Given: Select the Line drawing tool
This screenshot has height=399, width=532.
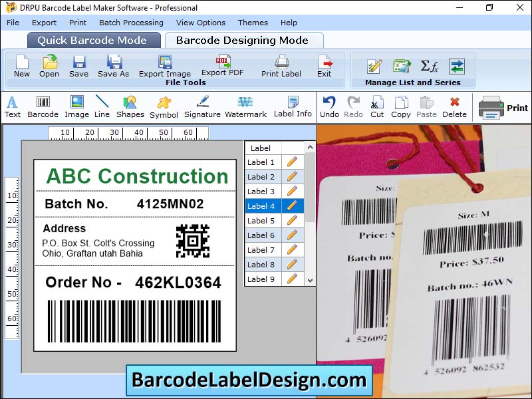Looking at the screenshot, I should pos(102,102).
